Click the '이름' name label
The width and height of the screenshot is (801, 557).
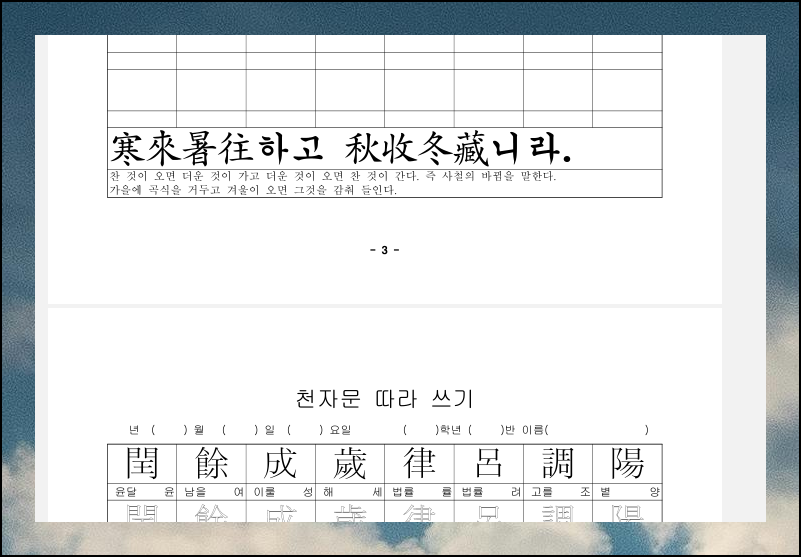[x=532, y=430]
